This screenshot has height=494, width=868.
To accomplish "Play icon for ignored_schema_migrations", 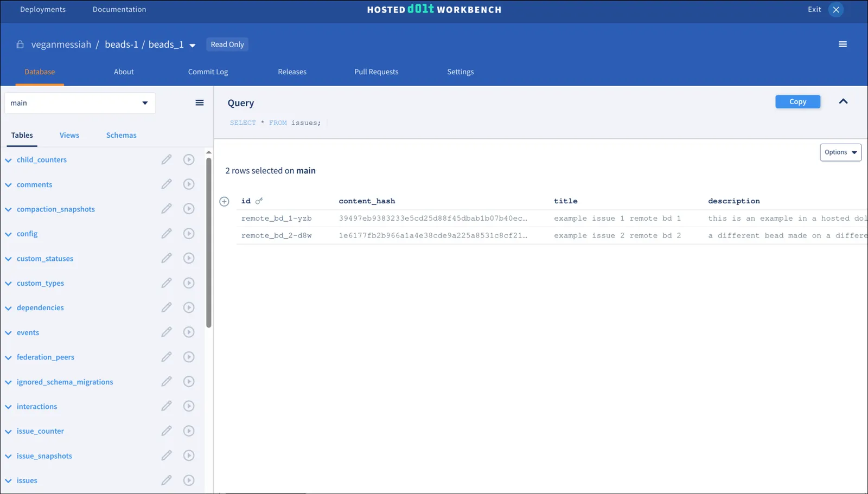I will [x=189, y=382].
